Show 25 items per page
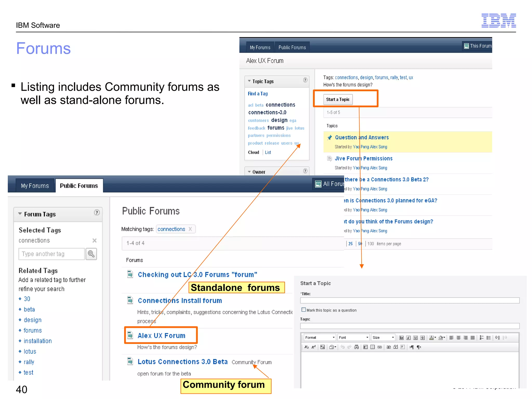 point(350,244)
